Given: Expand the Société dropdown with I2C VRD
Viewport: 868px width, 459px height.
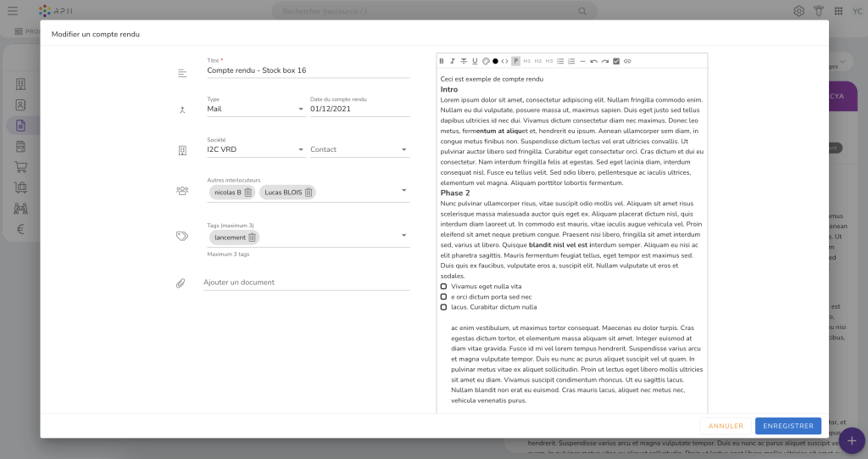Looking at the screenshot, I should click(x=300, y=149).
